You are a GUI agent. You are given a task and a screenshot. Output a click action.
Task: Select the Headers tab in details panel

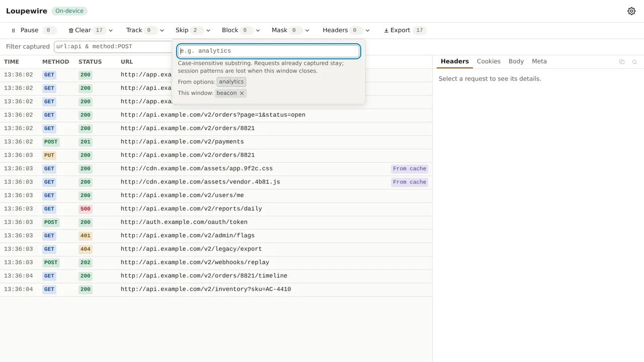point(455,61)
